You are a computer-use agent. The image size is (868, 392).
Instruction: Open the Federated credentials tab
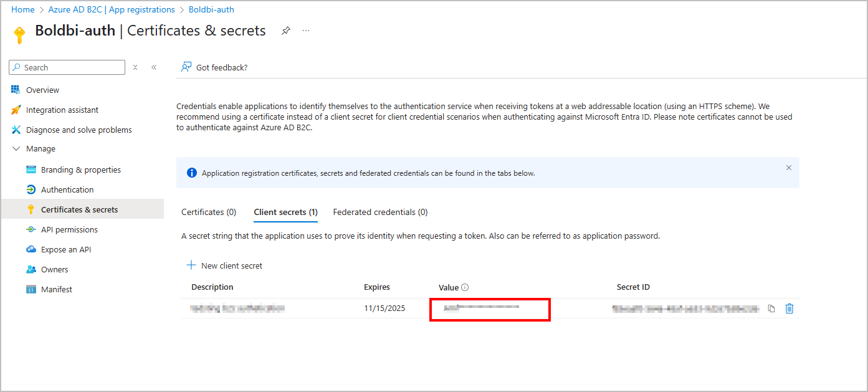pos(379,211)
